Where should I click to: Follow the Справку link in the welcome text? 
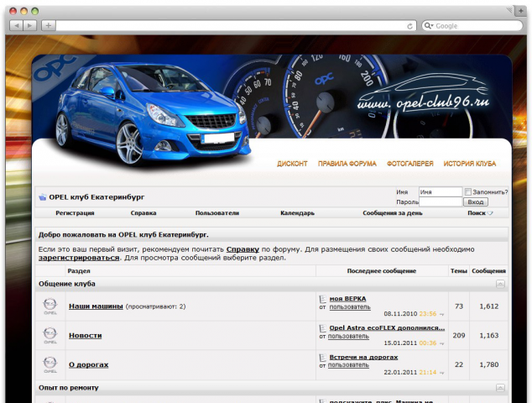click(243, 249)
